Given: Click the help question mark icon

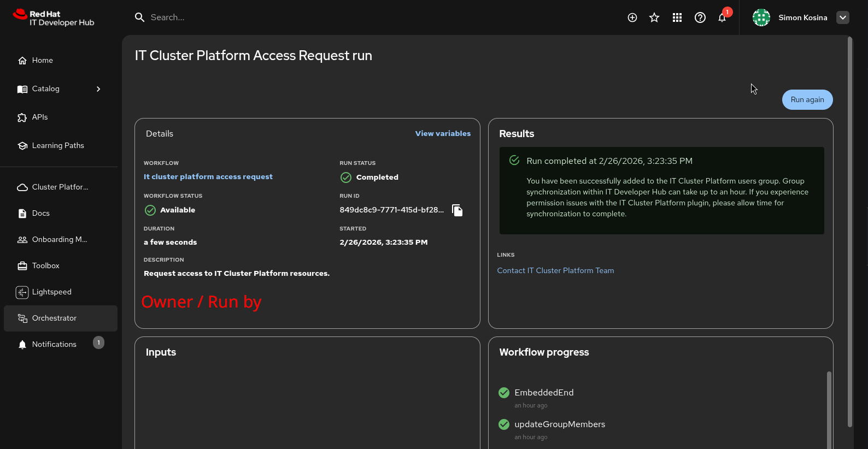Looking at the screenshot, I should pos(700,17).
